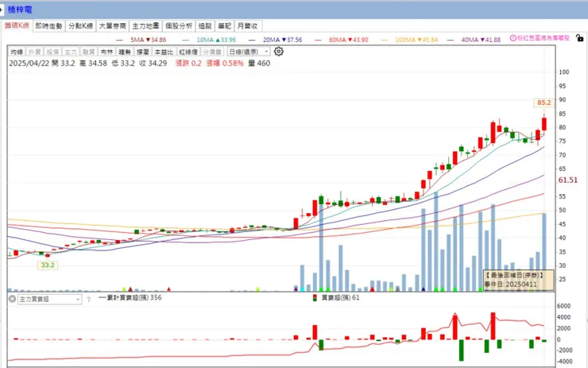Viewport: 588px width, 368px height.
Task: Click the 楠梓電 stock name title
Action: [20, 10]
